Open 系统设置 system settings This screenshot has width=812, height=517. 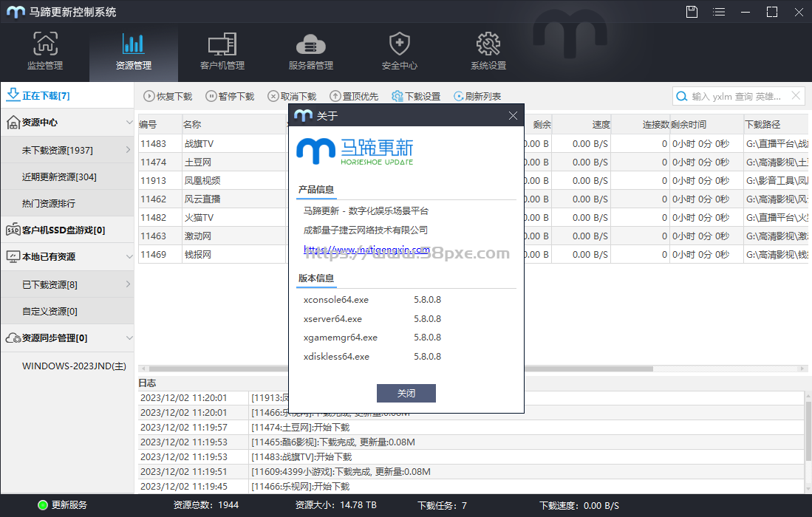coord(488,51)
